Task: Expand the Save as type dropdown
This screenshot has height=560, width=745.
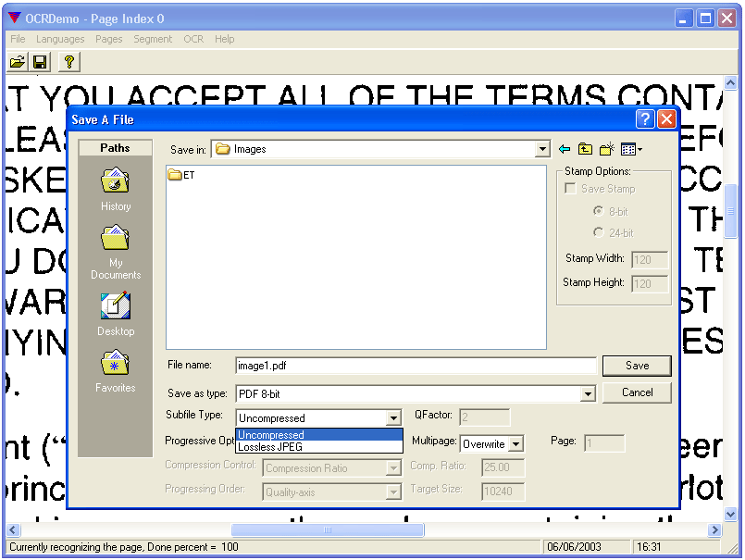Action: coord(589,393)
